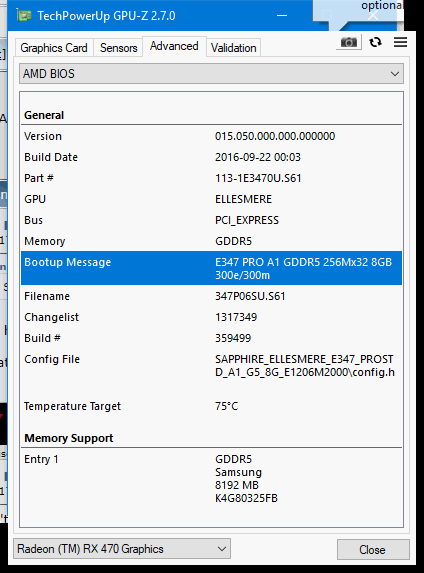
Task: Open the Radeon RX 470 Graphics selector
Action: (x=122, y=549)
